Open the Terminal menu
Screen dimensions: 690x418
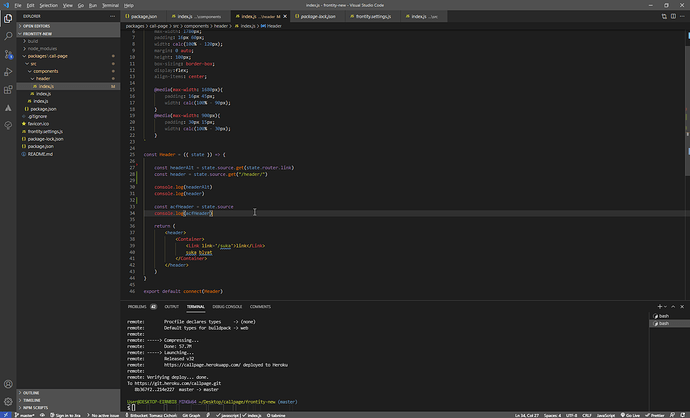click(109, 5)
